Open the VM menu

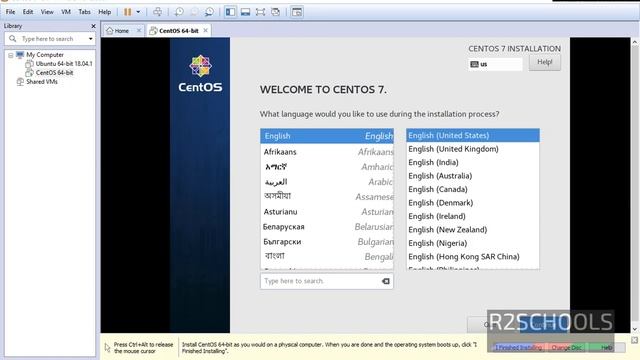tap(66, 12)
